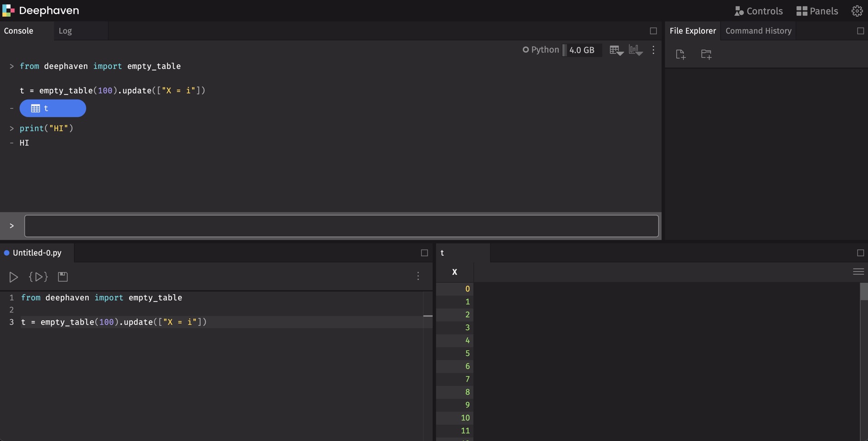This screenshot has width=868, height=441.
Task: Switch to the Log tab
Action: [66, 30]
